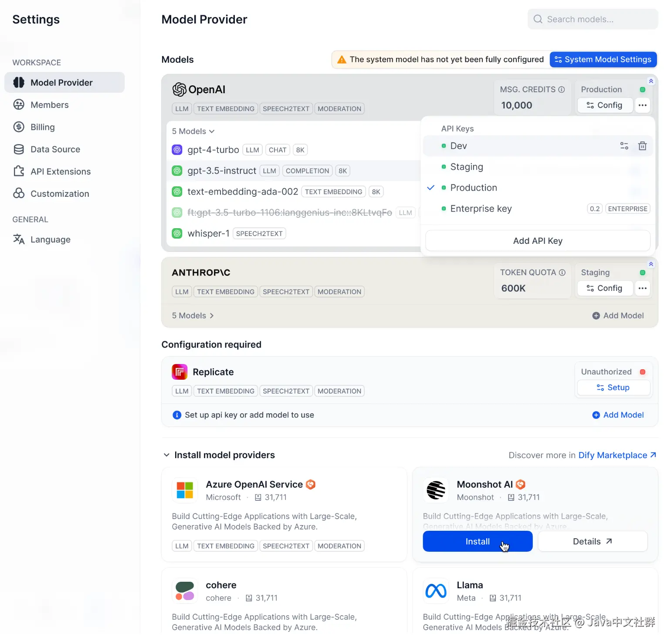671x644 pixels.
Task: Open Dify Marketplace link
Action: coord(617,455)
